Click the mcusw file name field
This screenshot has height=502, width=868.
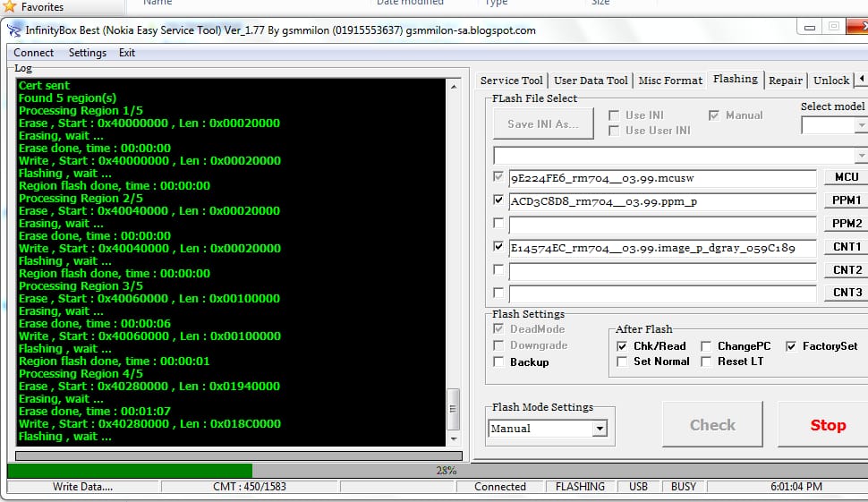click(x=662, y=178)
